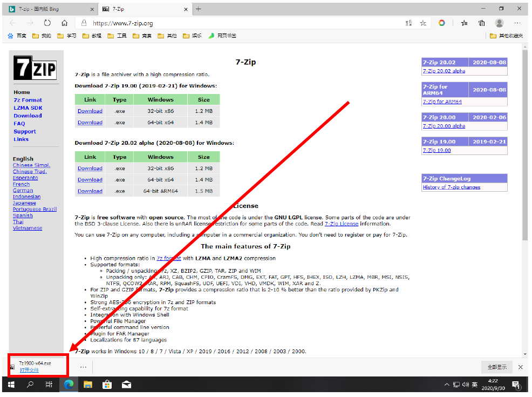532x397 pixels.
Task: Expand hidden system tray icons chevron
Action: pos(447,385)
